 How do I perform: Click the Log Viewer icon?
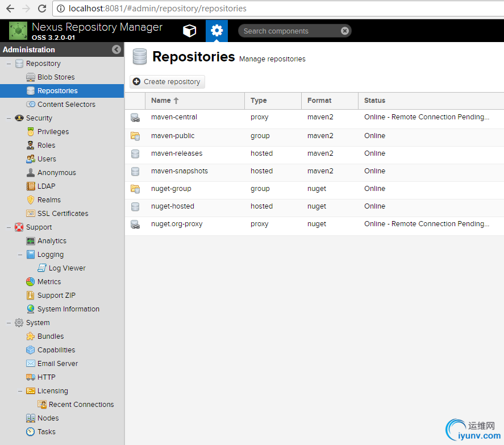click(x=42, y=268)
